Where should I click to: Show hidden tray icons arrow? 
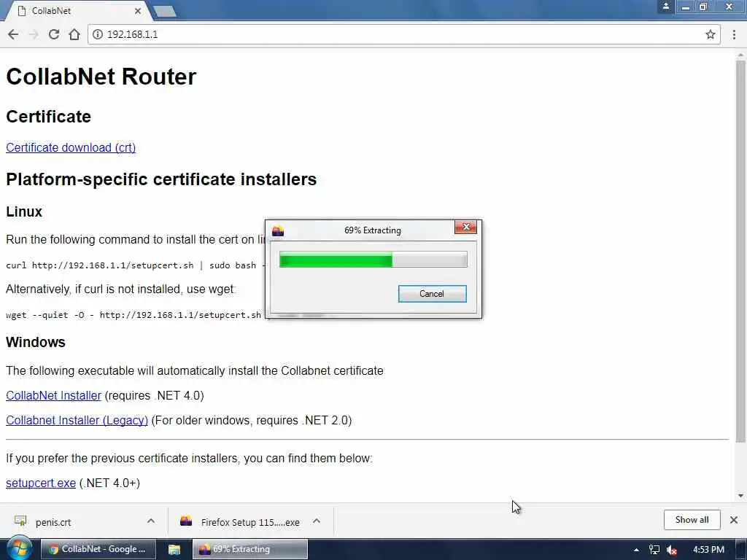[636, 550]
